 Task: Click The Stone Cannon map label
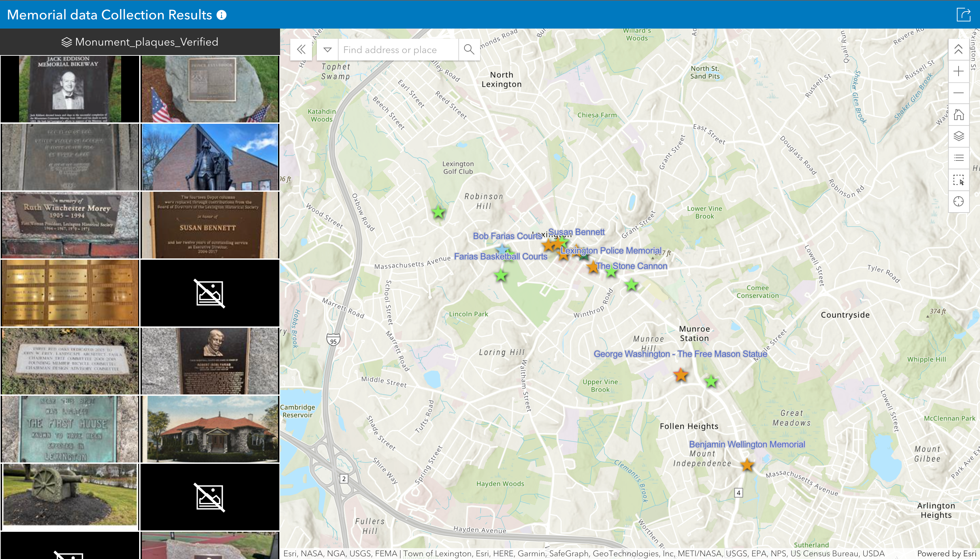click(x=632, y=266)
